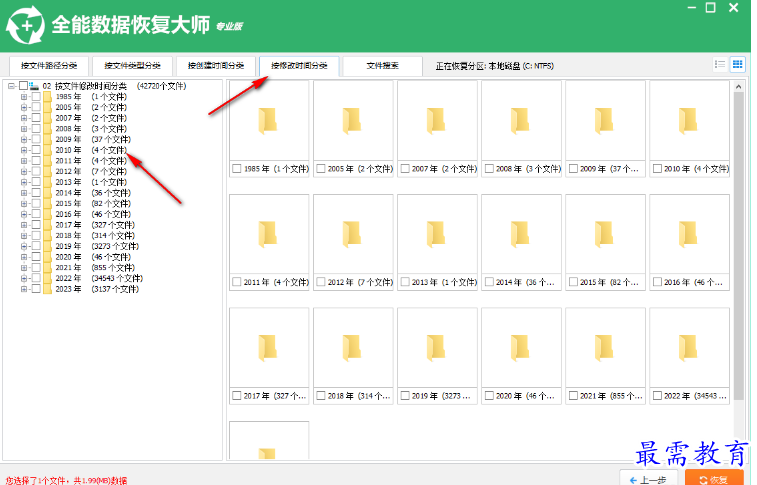Tick the 2013 年 grid item checkbox
This screenshot has width=757, height=485.
(x=405, y=282)
